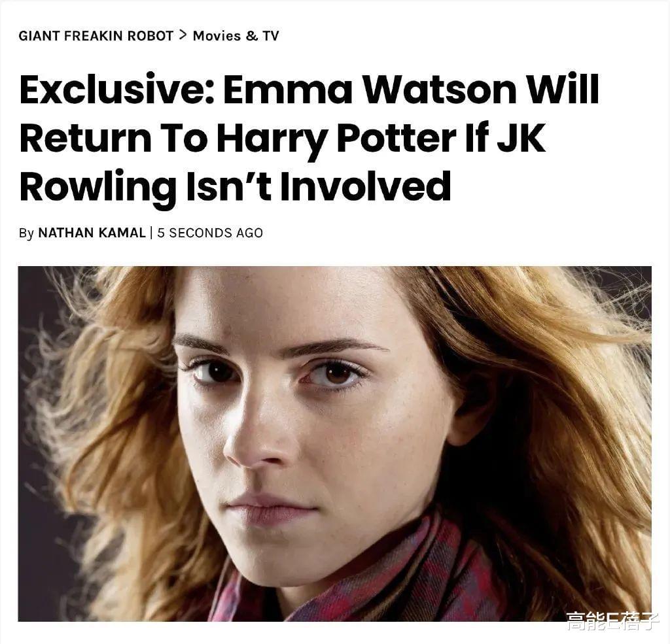This screenshot has width=670, height=644.
Task: Click the article's featured photo
Action: 334,443
